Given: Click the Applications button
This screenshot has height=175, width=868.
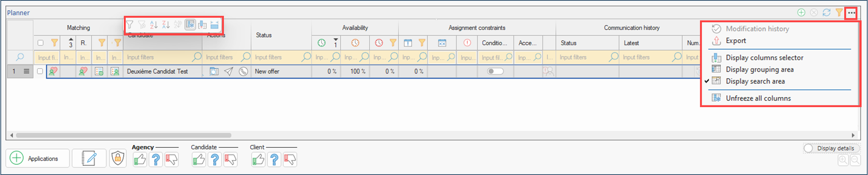Looking at the screenshot, I should (x=37, y=158).
